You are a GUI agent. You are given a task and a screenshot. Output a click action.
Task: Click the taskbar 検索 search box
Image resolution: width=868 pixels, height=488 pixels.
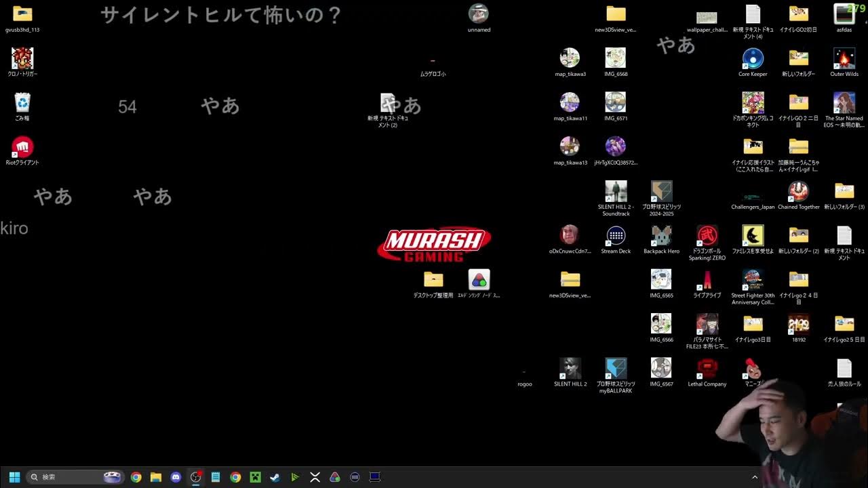[75, 477]
